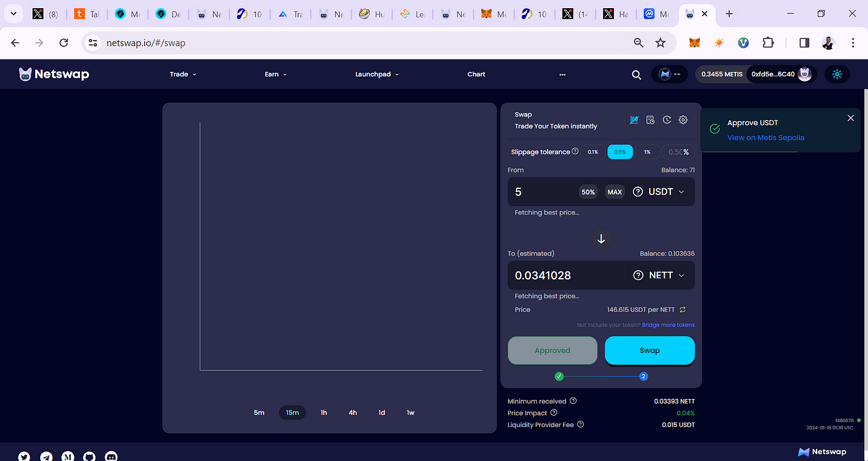The image size is (868, 461).
Task: Set chart interval to 1d
Action: tap(382, 413)
